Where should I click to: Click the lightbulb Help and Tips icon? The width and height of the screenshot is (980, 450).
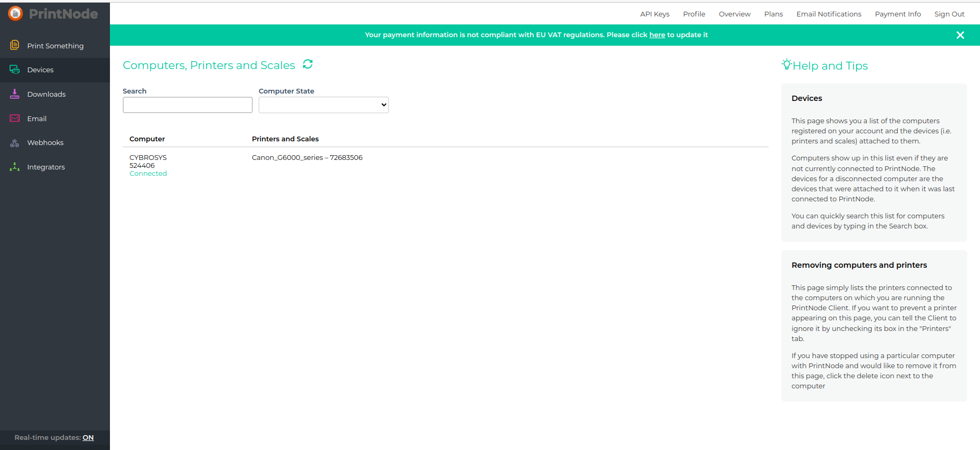coord(787,64)
